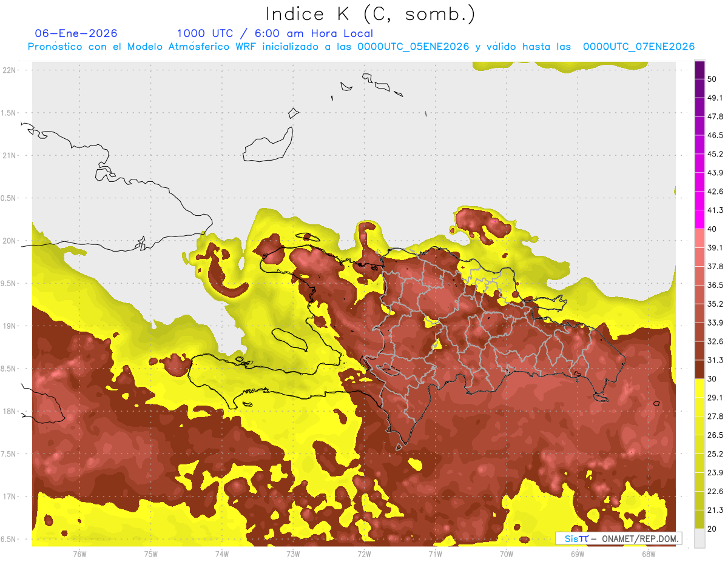Click the "19N" latitude label
Image resolution: width=728 pixels, height=562 pixels.
tap(10, 326)
